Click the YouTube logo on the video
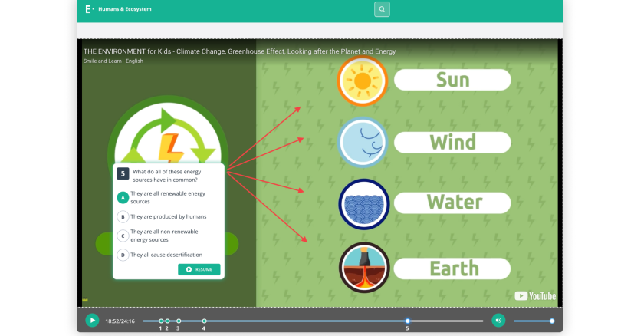Image resolution: width=644 pixels, height=336 pixels. click(x=535, y=296)
